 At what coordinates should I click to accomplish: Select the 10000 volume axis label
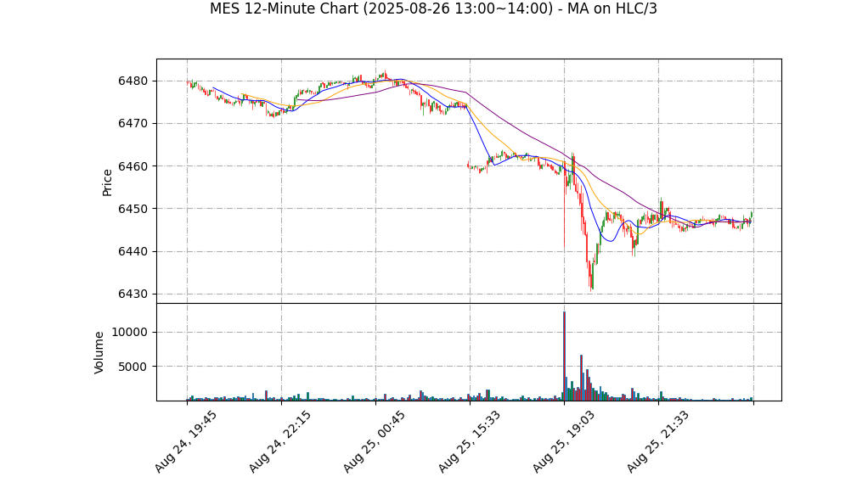click(x=130, y=333)
